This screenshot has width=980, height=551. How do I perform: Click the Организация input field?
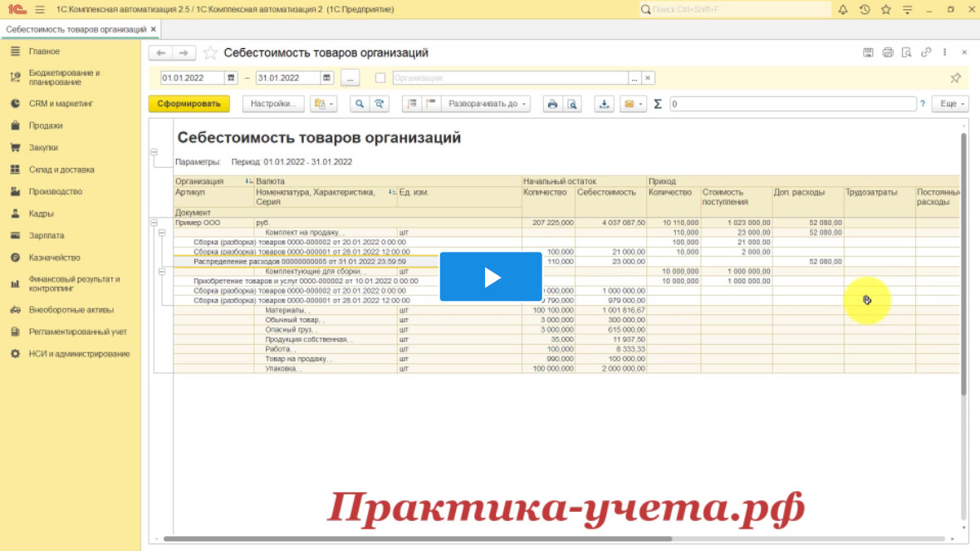(x=510, y=78)
